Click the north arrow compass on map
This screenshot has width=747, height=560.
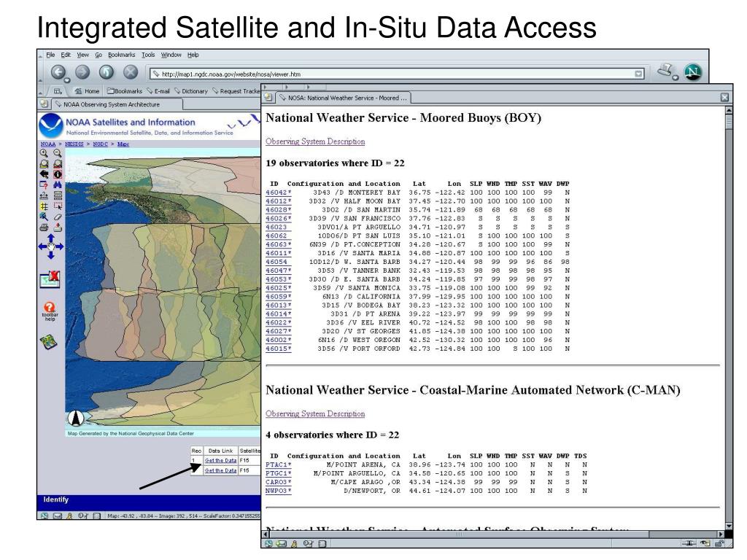coord(76,418)
